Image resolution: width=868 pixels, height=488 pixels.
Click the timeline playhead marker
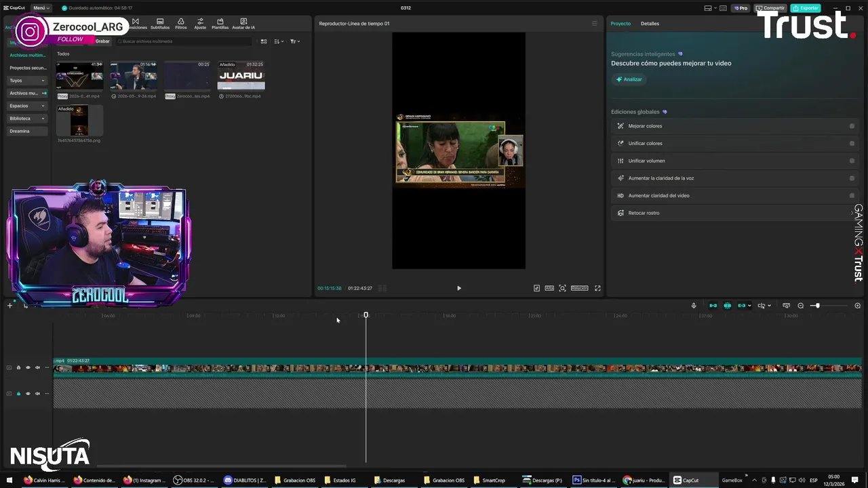pos(366,315)
